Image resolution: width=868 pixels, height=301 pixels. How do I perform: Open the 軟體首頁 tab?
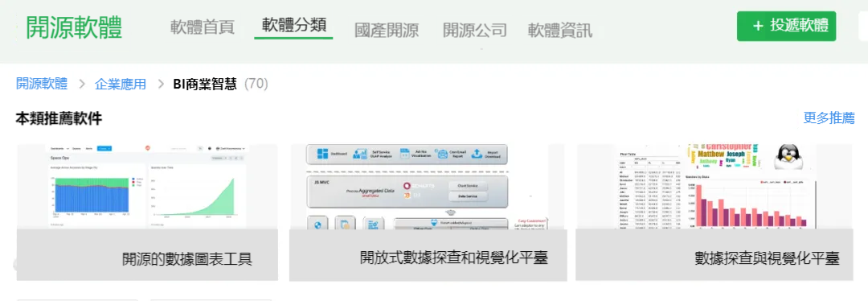click(x=202, y=27)
